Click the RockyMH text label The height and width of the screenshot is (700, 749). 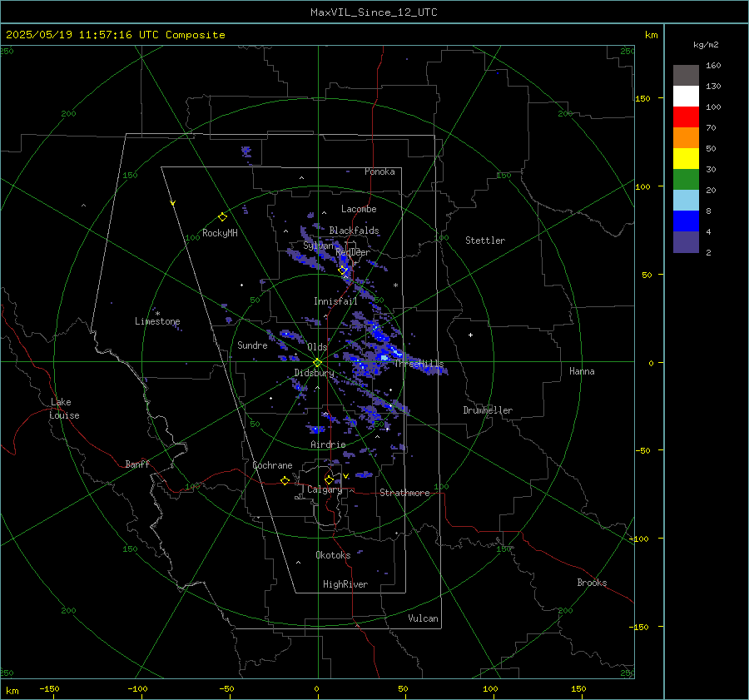(x=220, y=233)
